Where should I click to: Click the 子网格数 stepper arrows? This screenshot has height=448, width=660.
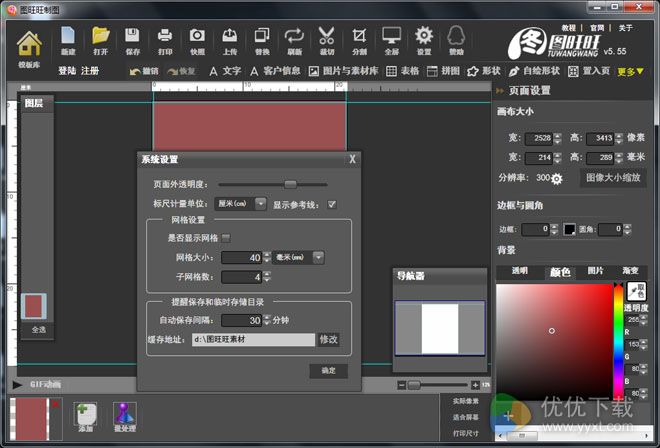click(266, 277)
